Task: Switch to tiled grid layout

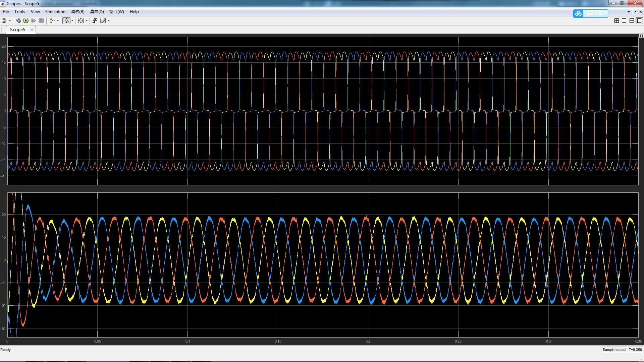Action: [x=616, y=20]
